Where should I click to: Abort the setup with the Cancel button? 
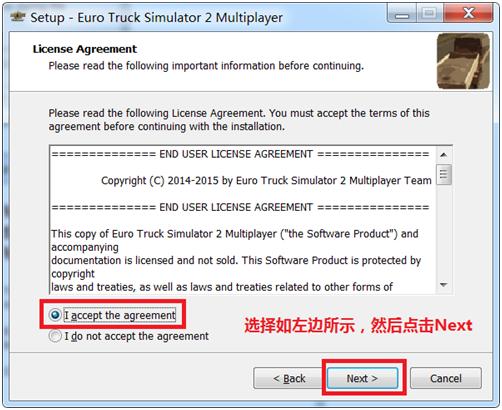point(446,378)
